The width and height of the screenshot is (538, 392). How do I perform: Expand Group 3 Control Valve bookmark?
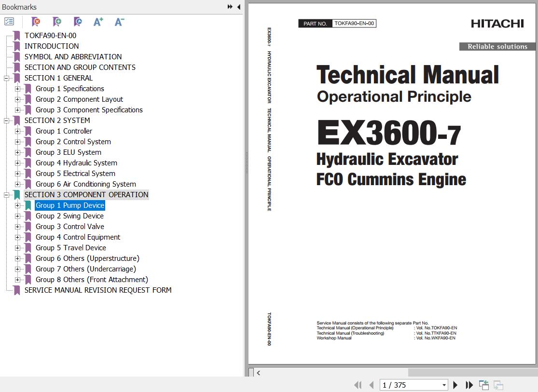coord(17,227)
